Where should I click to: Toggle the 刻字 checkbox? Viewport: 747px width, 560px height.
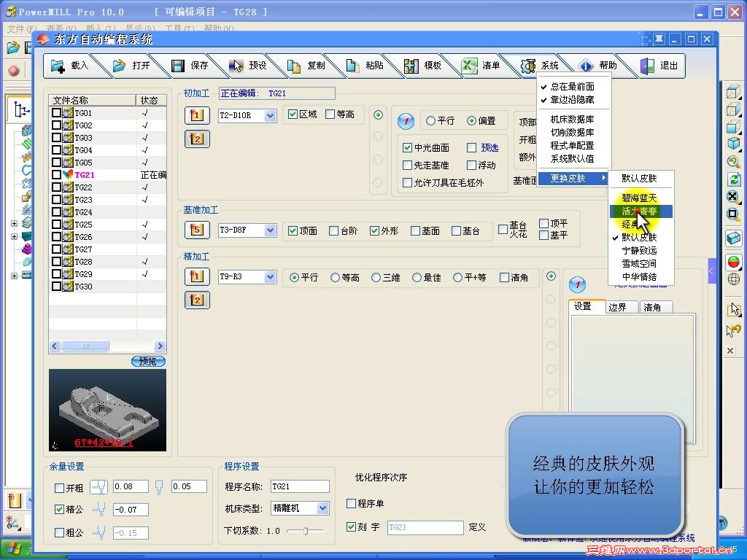point(351,526)
